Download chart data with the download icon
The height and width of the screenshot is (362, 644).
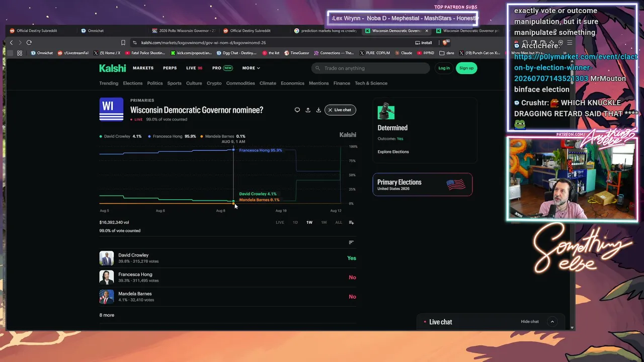click(x=318, y=110)
